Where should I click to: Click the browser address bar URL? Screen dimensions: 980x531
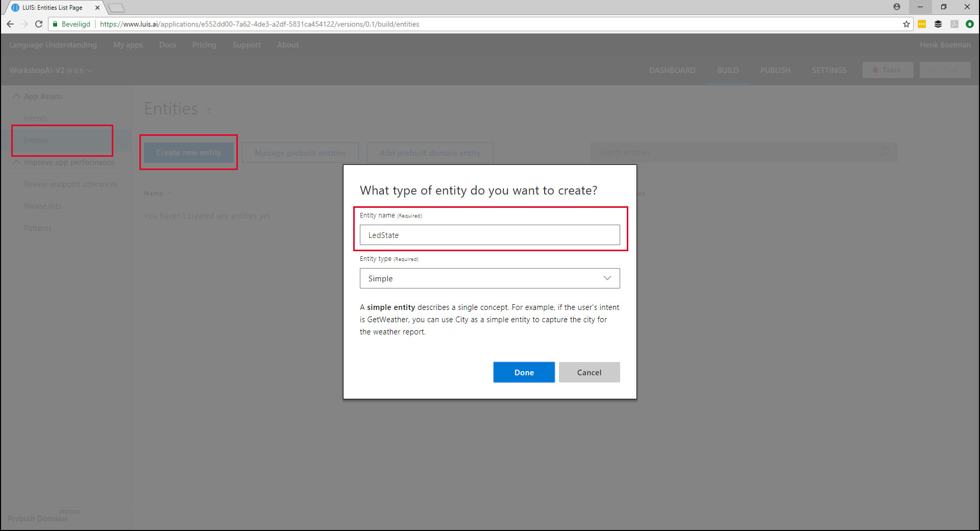[259, 24]
